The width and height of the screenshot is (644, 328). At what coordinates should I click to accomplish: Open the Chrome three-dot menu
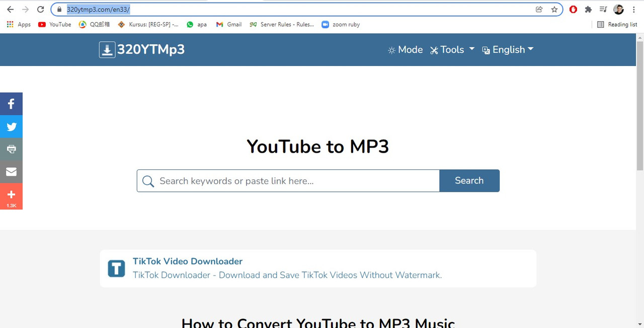634,9
